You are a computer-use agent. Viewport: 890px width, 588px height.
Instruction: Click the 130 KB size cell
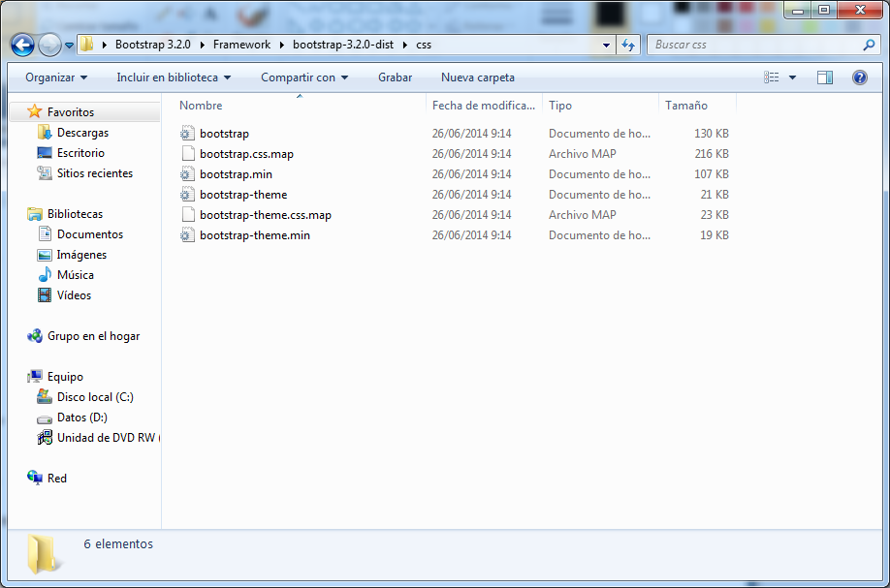tap(712, 134)
